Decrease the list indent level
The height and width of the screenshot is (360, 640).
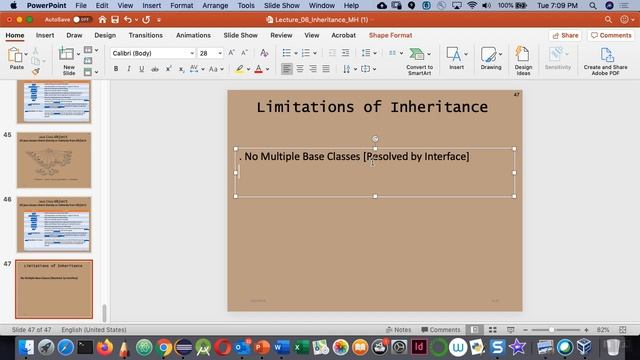click(x=332, y=53)
